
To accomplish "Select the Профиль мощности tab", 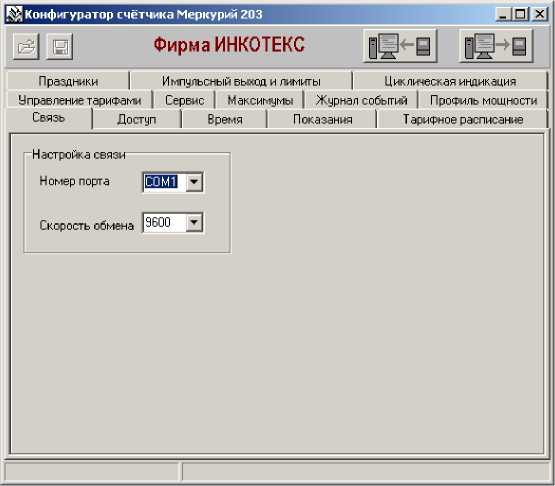I will [484, 101].
